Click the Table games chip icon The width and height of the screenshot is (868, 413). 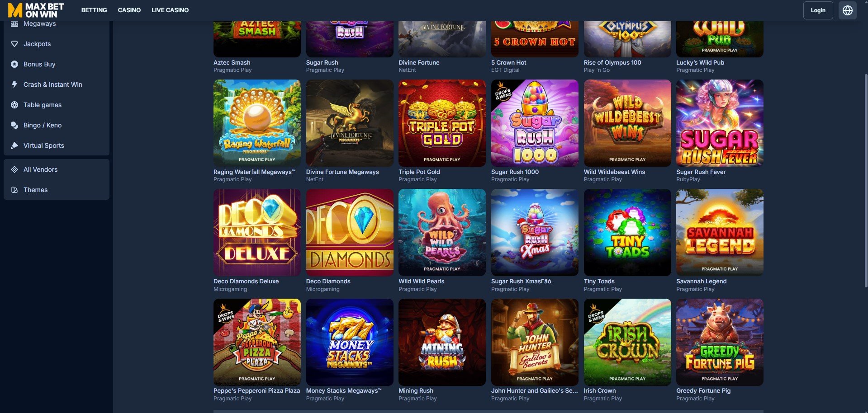tap(14, 105)
